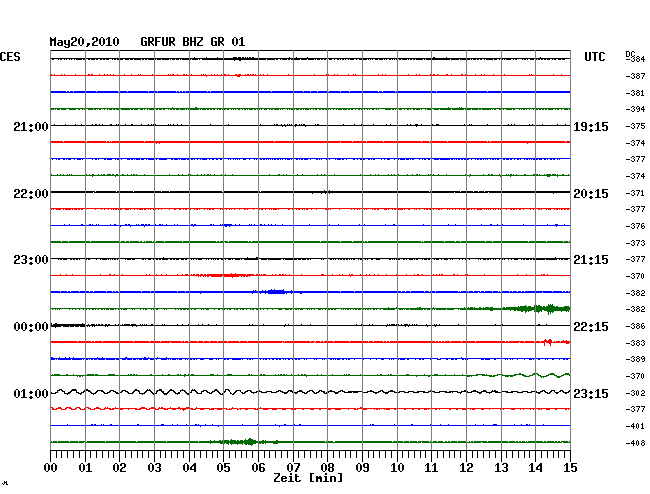This screenshot has width=650, height=494.
Task: Click the DC value '-394'
Action: tap(635, 109)
